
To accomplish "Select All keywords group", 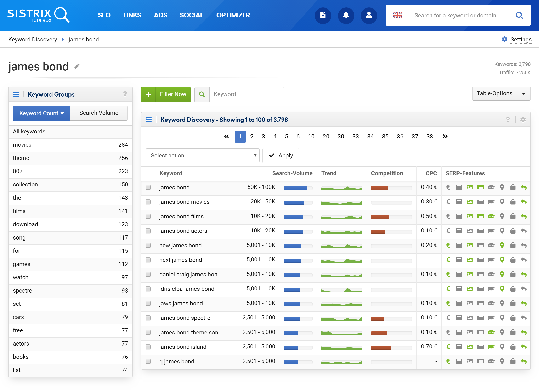I will [70, 131].
